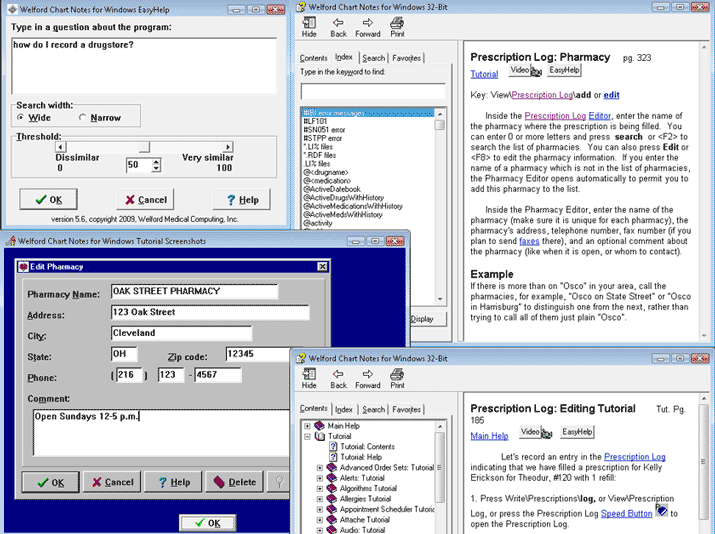This screenshot has width=715, height=534.
Task: Click Print icon in bottom help window
Action: [x=397, y=374]
